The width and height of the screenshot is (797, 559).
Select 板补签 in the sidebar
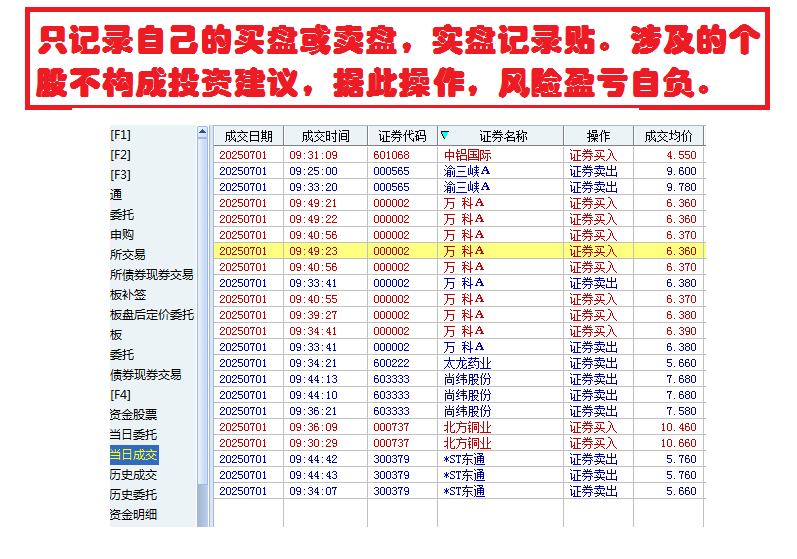click(x=128, y=295)
